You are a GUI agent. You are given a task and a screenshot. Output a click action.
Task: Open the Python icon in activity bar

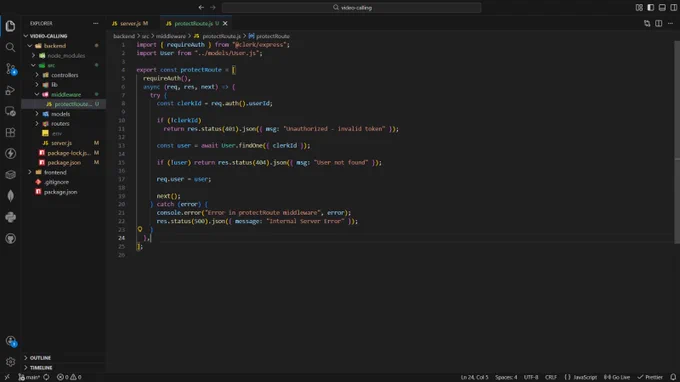coord(10,217)
